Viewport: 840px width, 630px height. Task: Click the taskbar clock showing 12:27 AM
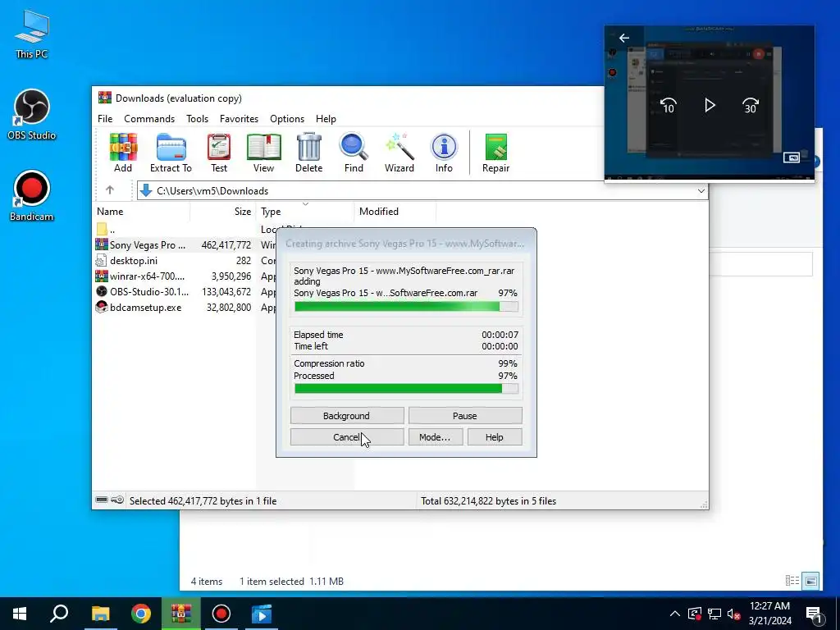point(769,614)
